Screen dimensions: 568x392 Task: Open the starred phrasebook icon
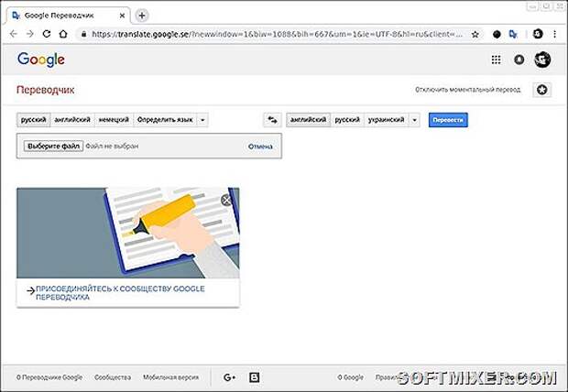point(542,90)
